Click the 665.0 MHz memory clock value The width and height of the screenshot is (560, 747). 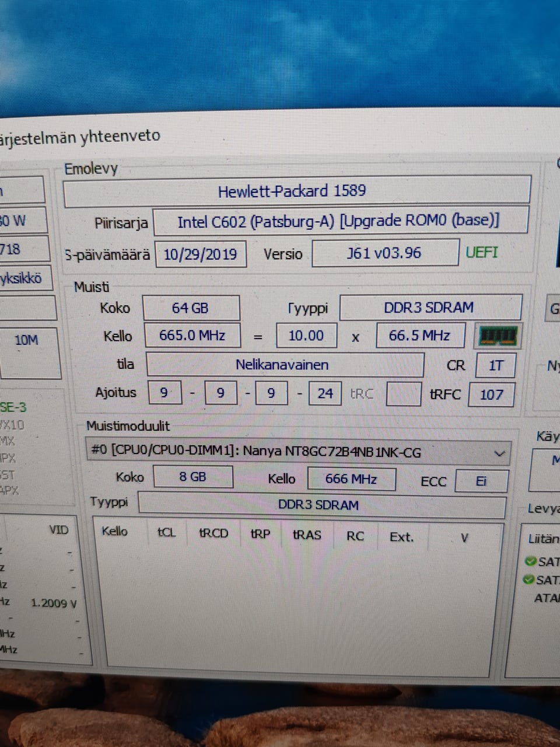click(x=192, y=336)
